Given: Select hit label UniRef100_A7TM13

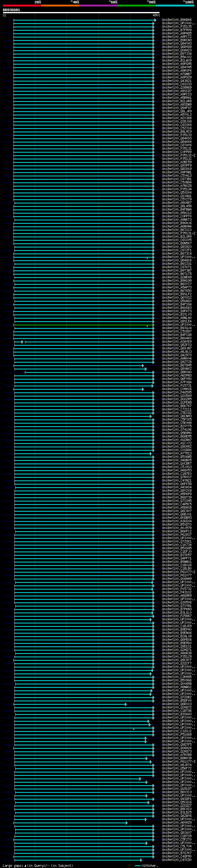Looking at the screenshot, I should [x=177, y=454].
